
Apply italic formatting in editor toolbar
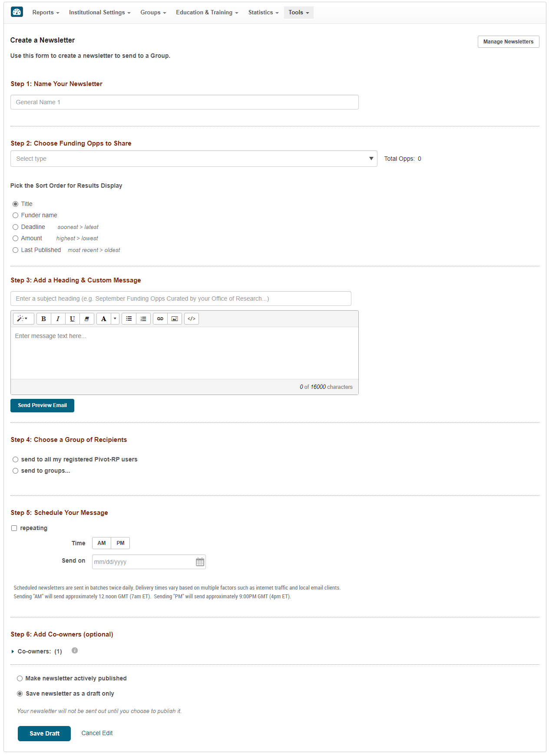tap(58, 319)
